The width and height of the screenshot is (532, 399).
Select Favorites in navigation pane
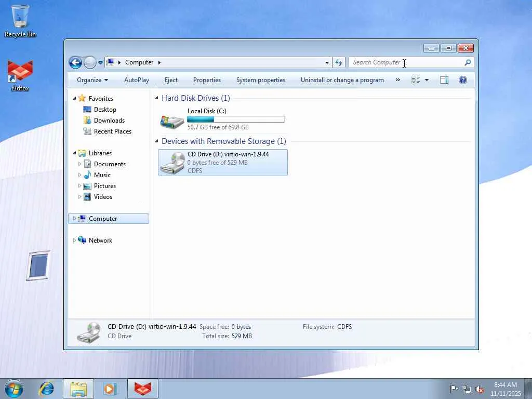pos(101,98)
